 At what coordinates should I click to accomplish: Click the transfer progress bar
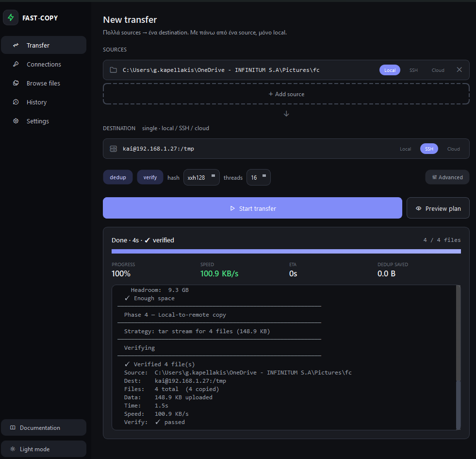286,252
